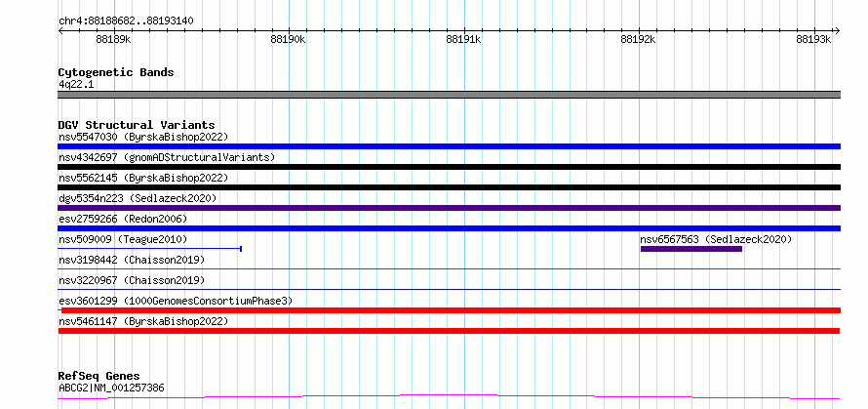
Task: Open nsv5461147 (ByrskaBishop2022) label
Action: click(x=143, y=321)
